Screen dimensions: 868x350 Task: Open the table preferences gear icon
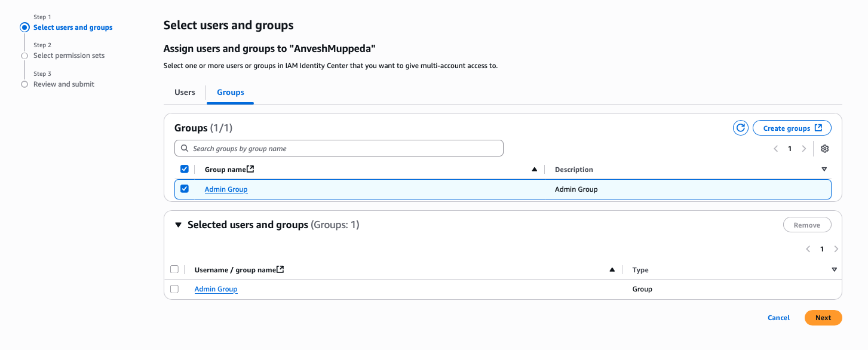[825, 148]
